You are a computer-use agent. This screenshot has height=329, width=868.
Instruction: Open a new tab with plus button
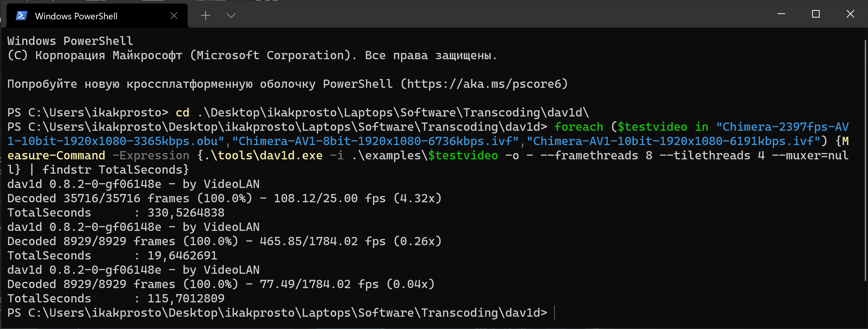pyautogui.click(x=205, y=16)
